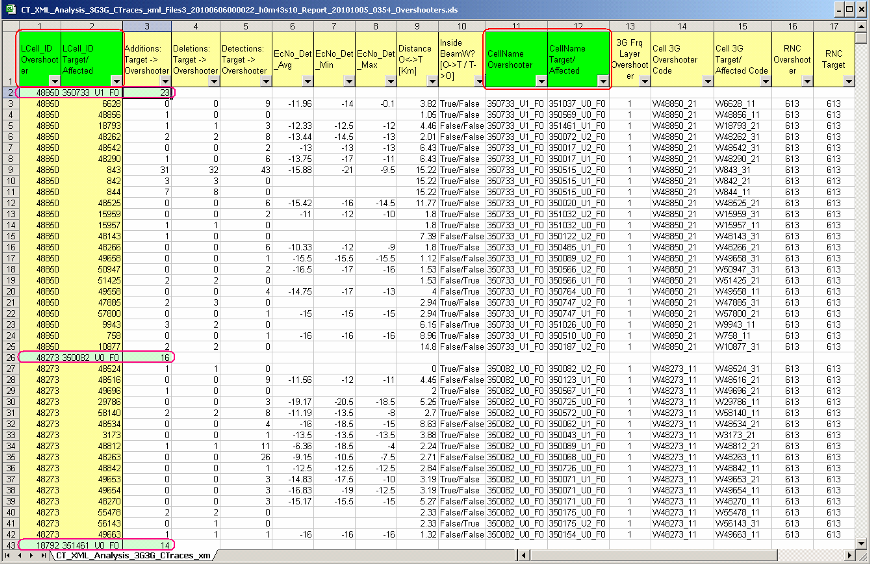This screenshot has width=870, height=564.
Task: Jump to first sheet with tab navigation arrow
Action: point(6,555)
